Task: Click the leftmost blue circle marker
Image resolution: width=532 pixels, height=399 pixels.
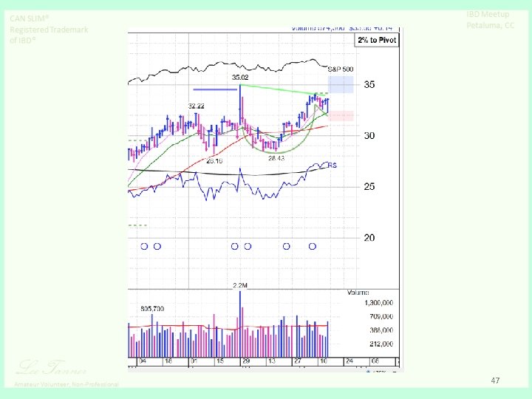Action: (x=144, y=246)
